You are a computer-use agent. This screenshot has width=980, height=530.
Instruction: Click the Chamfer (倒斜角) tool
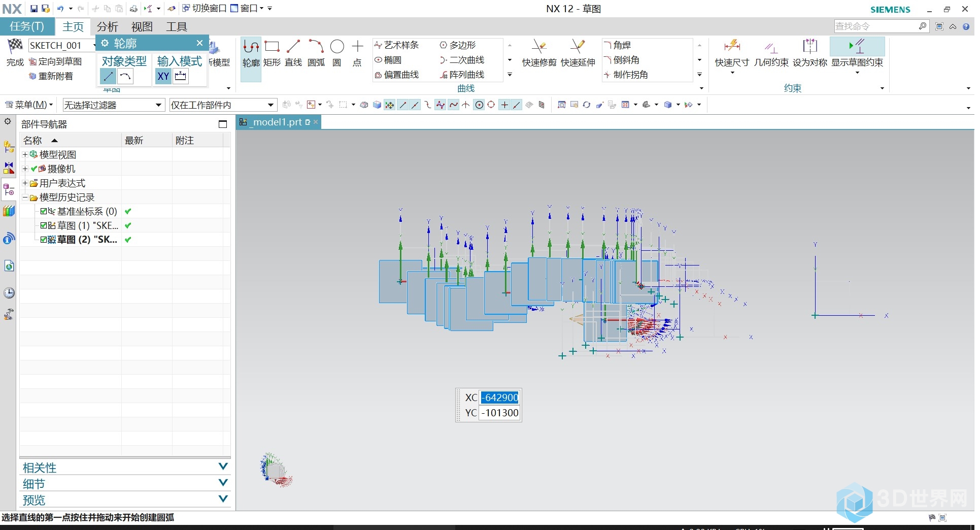click(x=621, y=60)
